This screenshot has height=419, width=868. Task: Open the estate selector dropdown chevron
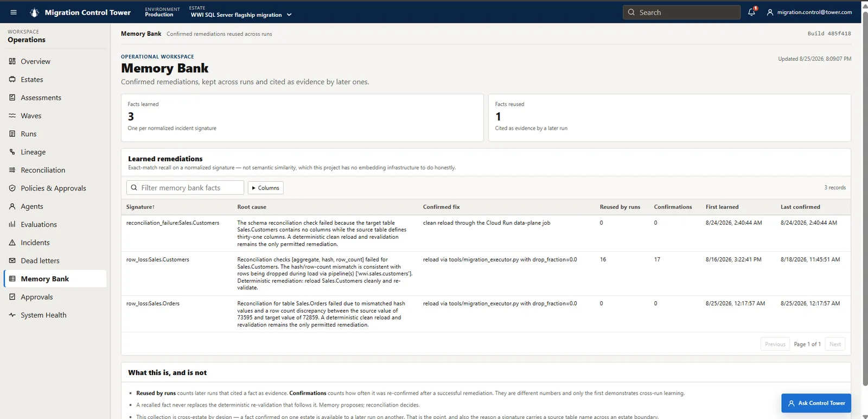click(x=289, y=15)
